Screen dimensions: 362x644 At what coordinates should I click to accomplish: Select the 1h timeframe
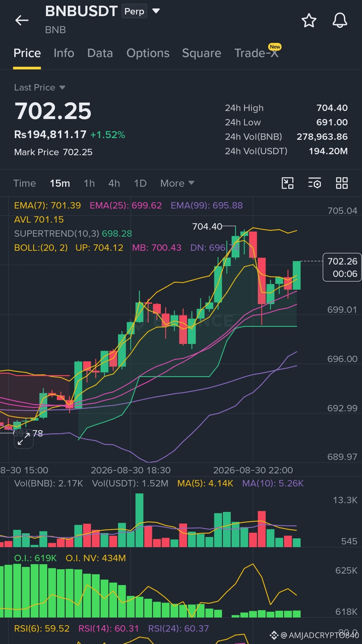point(89,183)
